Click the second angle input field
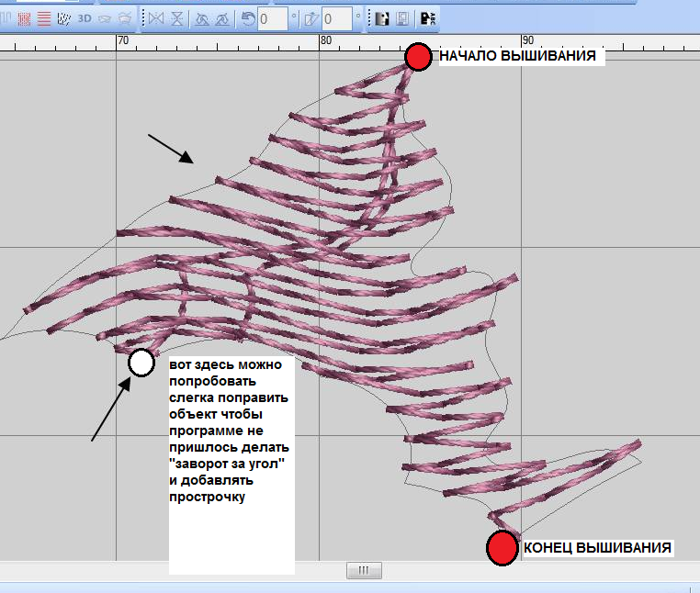700x593 pixels. click(336, 17)
